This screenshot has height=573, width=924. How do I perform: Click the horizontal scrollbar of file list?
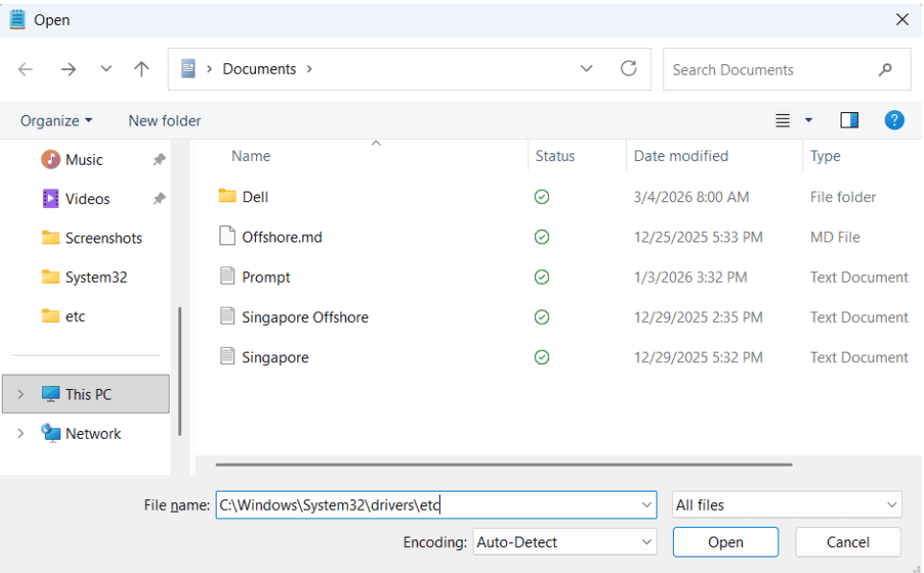(504, 465)
